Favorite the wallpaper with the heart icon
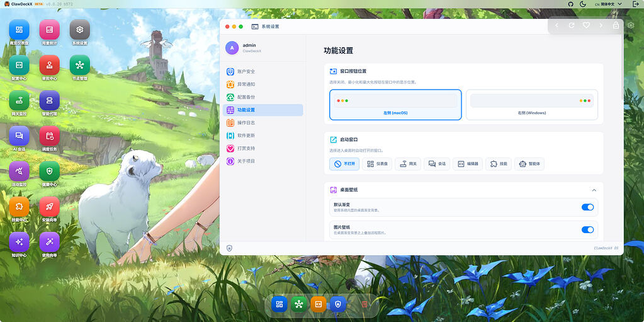Viewport: 644px width, 322px height. [x=587, y=25]
